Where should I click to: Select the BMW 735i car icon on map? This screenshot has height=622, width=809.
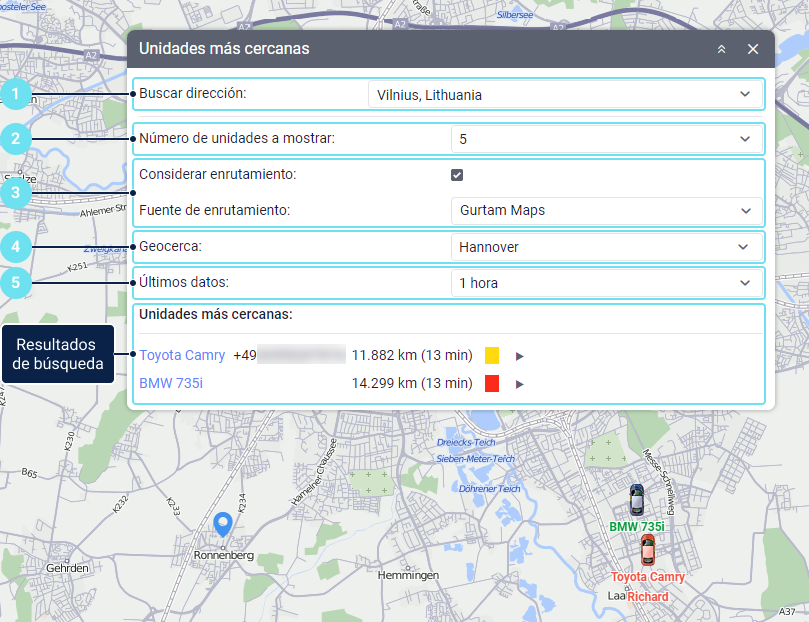[637, 500]
